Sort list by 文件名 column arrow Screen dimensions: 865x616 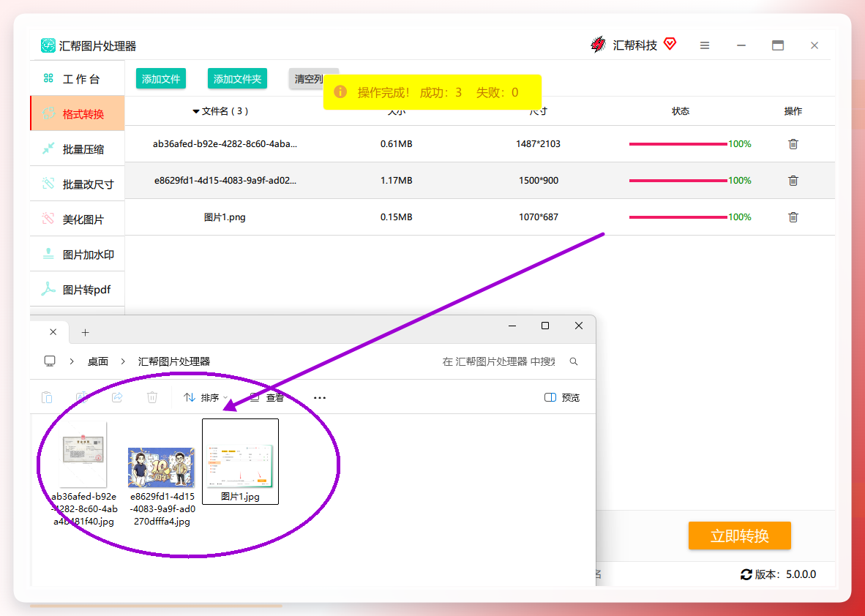(x=196, y=111)
